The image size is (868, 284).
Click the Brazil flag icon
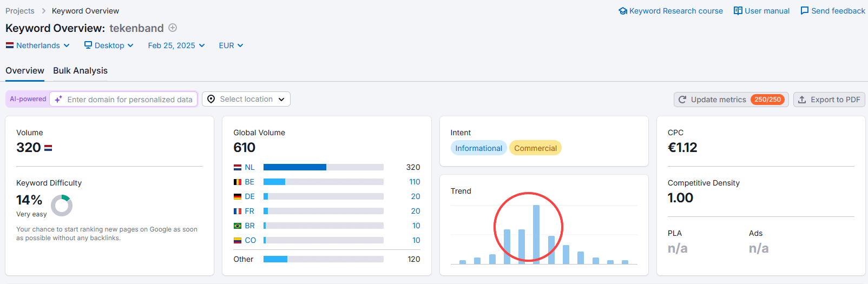pos(238,226)
